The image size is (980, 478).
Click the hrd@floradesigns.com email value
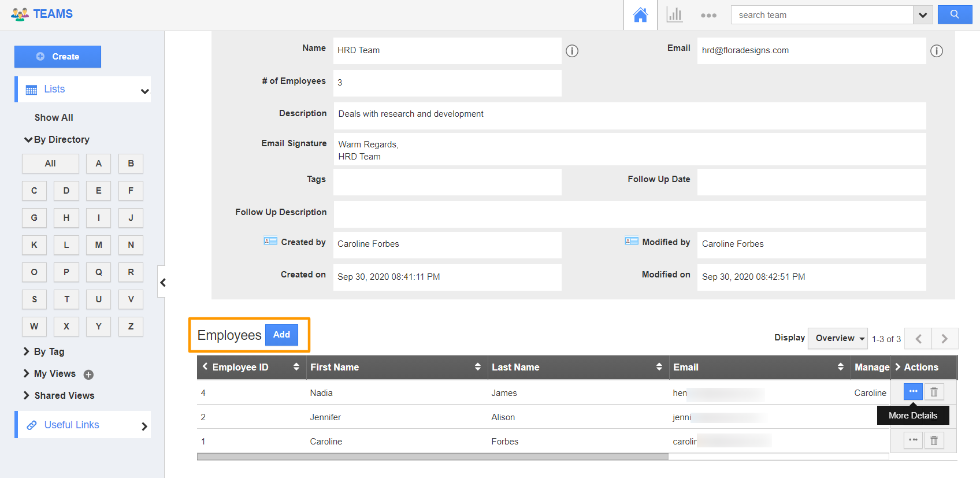[x=745, y=50]
